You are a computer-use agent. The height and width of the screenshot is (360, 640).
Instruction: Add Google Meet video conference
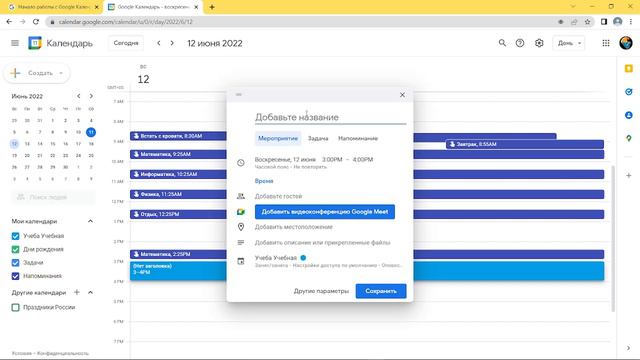tap(325, 211)
